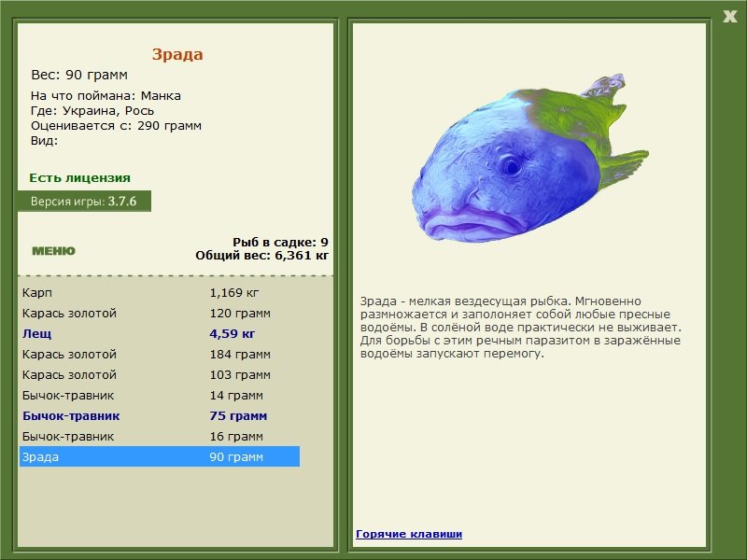Click the Оценивается с: 290 грамм line
747x560 pixels.
tap(116, 126)
